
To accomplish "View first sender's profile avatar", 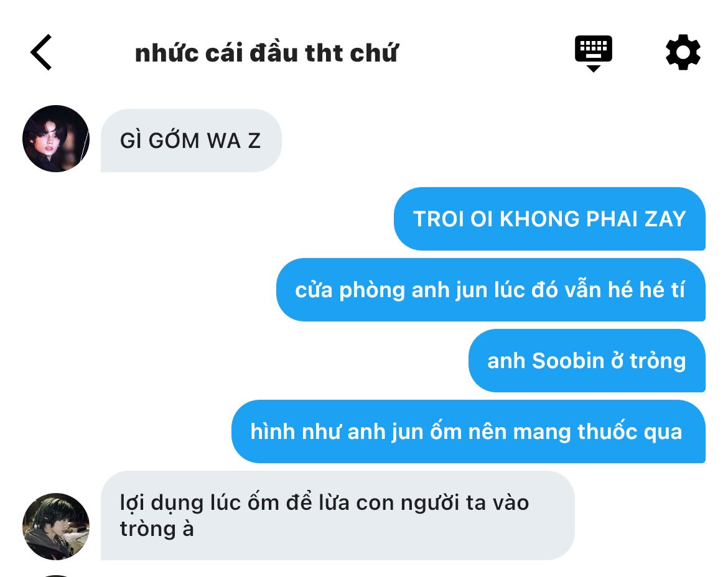I will pos(56,139).
